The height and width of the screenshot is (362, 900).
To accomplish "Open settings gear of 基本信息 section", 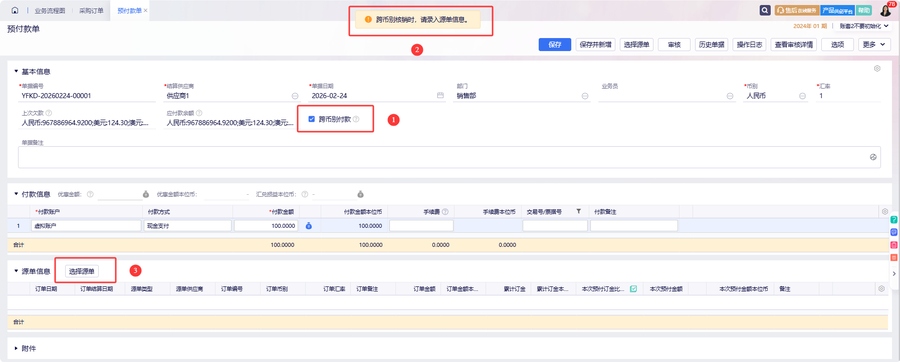I will pos(877,69).
